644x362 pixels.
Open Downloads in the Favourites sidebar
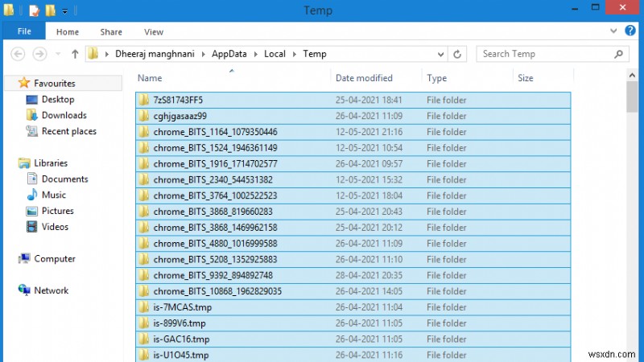(64, 115)
